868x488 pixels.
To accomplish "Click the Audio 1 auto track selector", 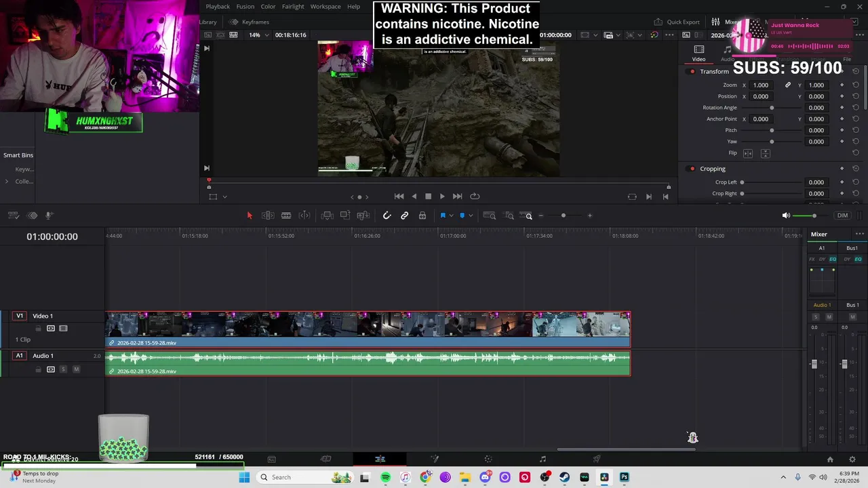I will coord(51,369).
